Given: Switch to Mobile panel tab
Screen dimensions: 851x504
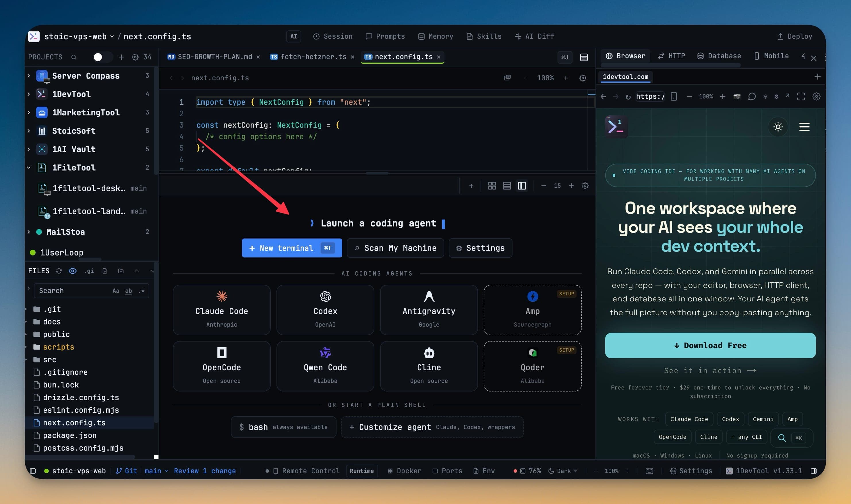Looking at the screenshot, I should [x=771, y=56].
